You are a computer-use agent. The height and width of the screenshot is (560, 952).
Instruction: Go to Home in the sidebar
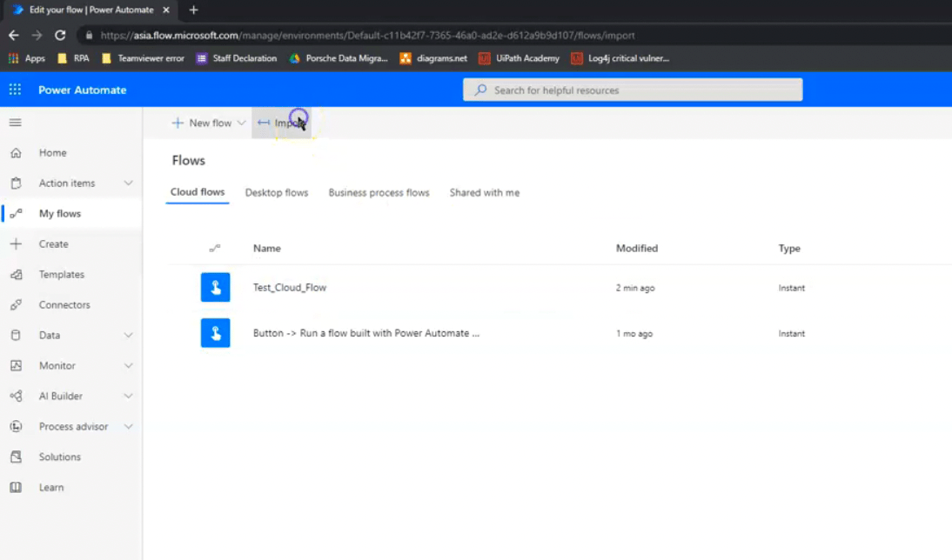53,153
